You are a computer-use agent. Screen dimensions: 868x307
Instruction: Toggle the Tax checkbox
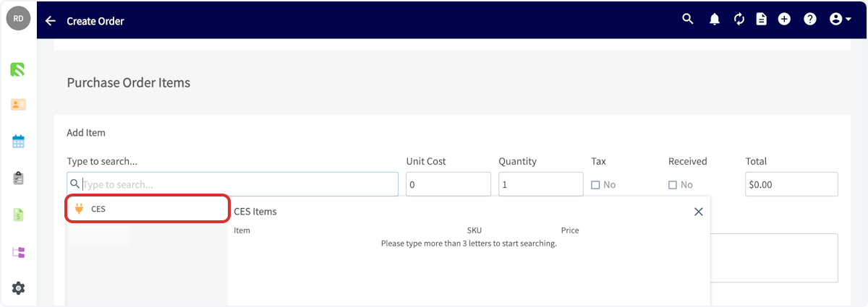click(x=595, y=185)
